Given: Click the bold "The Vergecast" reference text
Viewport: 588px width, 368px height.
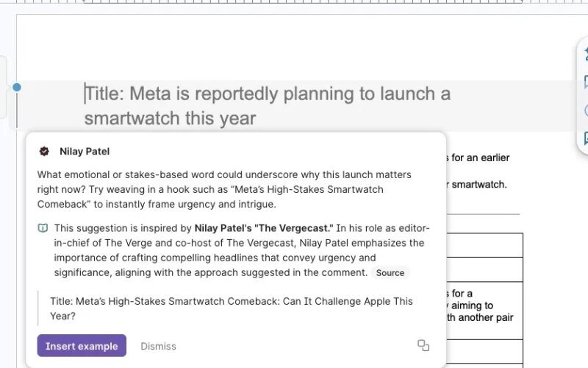Looking at the screenshot, I should click(265, 228).
